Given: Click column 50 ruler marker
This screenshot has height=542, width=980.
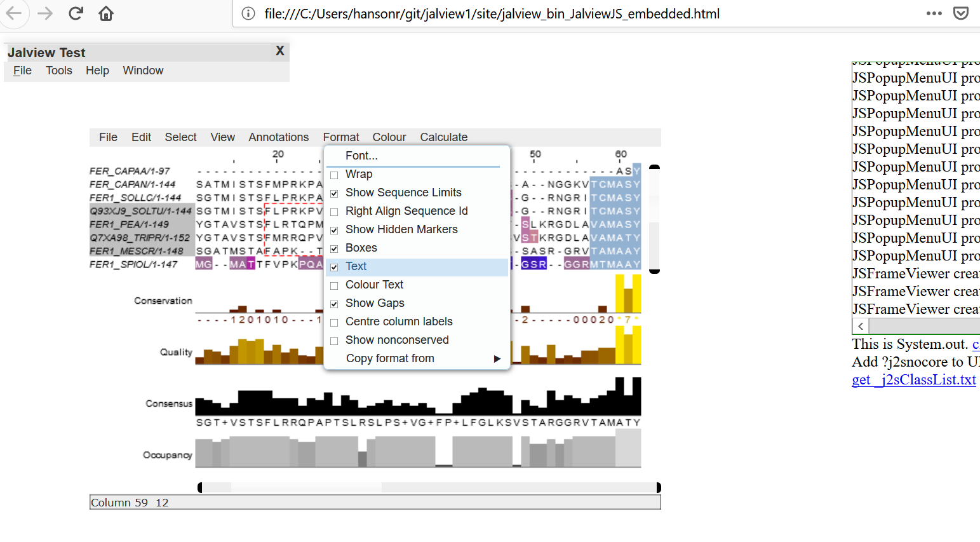Looking at the screenshot, I should click(535, 154).
